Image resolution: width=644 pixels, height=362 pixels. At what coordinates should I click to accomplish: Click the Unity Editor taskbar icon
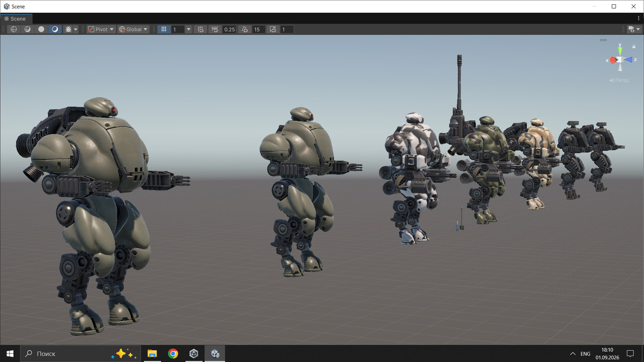coord(215,353)
